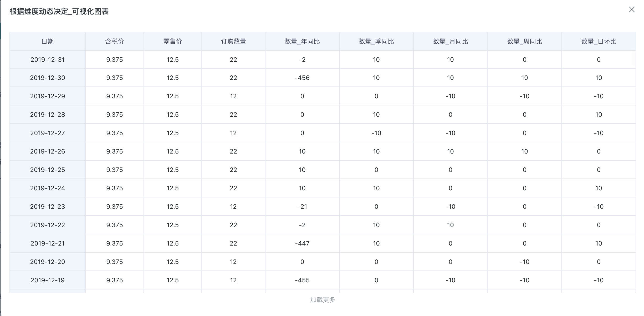Select the 2019-12-31 date cell
The image size is (644, 316).
pos(48,60)
